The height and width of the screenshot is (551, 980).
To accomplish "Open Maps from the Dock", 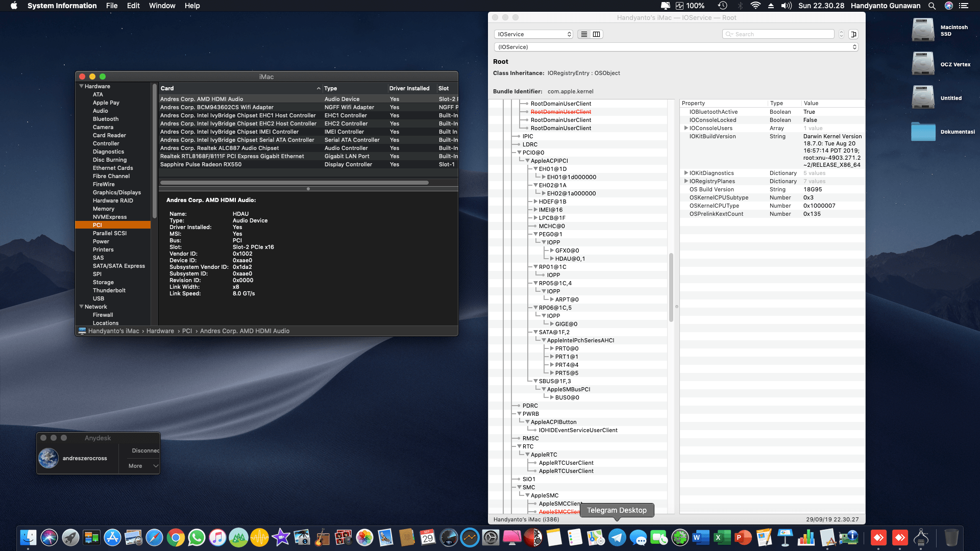I will [595, 537].
